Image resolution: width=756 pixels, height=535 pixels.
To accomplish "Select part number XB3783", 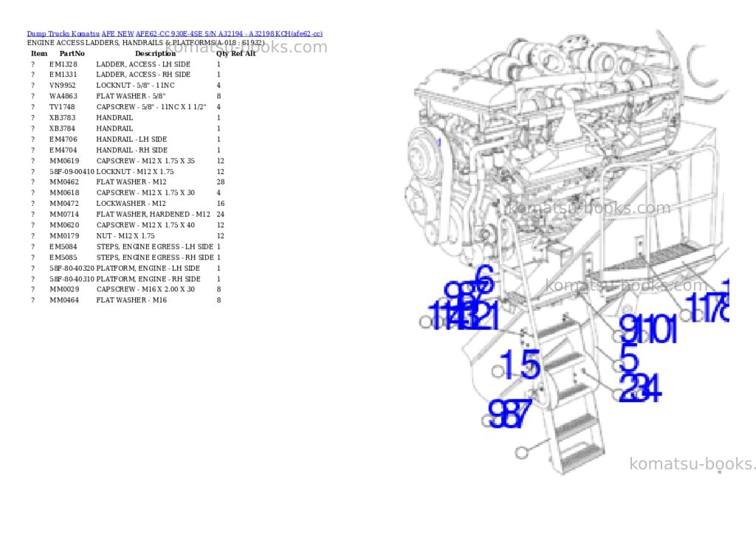I will click(63, 117).
